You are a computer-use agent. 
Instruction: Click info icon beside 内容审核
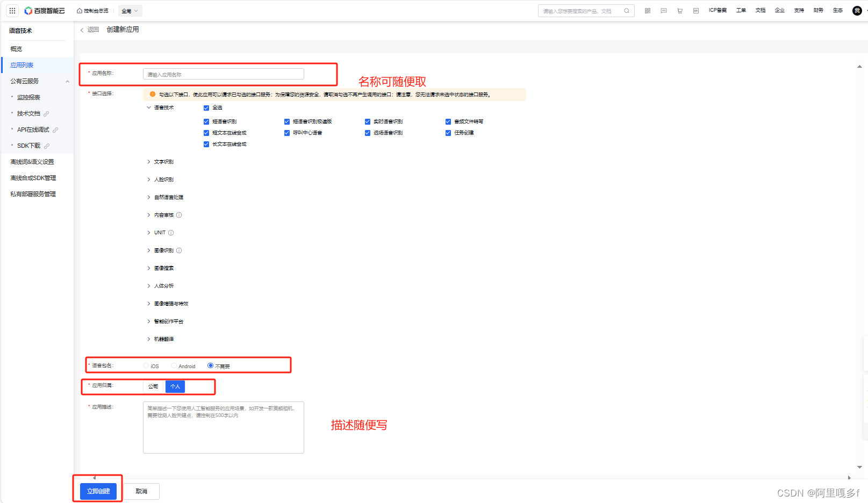[x=179, y=215]
